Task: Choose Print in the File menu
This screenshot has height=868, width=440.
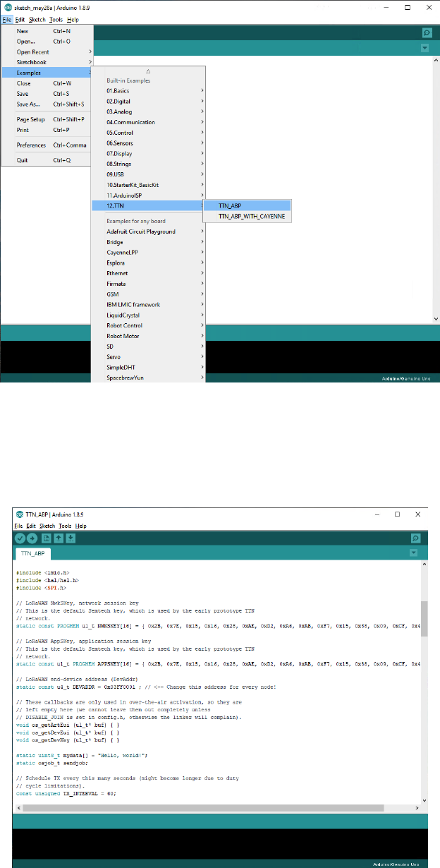Action: 47,130
